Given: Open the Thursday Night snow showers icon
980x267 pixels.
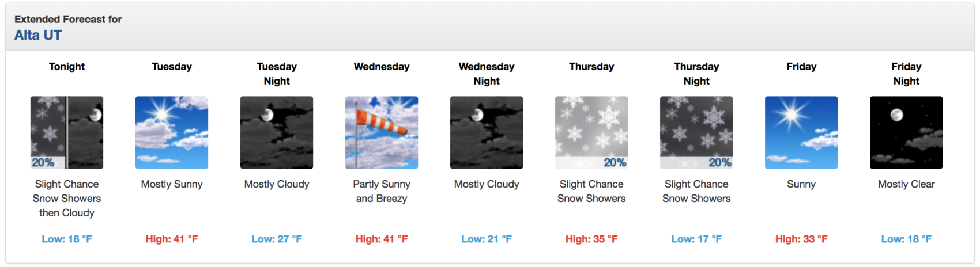Looking at the screenshot, I should pos(696,132).
